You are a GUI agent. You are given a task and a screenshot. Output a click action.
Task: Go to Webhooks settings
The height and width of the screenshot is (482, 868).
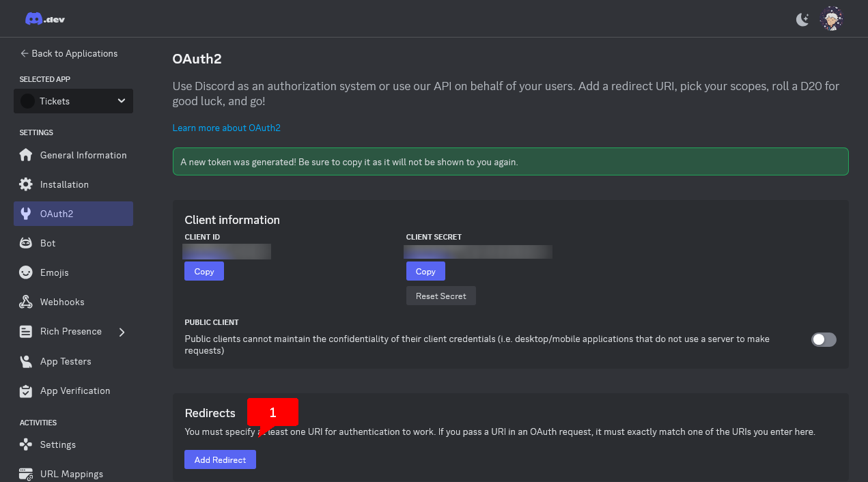(x=61, y=302)
